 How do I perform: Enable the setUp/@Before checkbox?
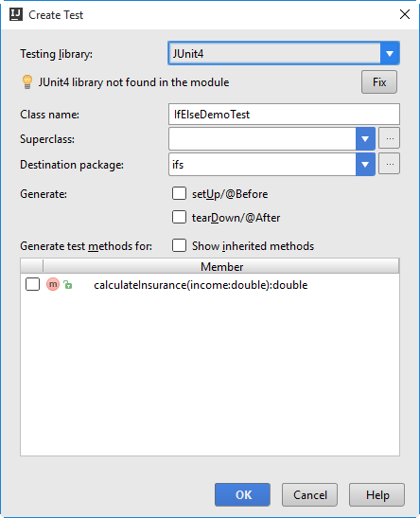[x=179, y=193]
